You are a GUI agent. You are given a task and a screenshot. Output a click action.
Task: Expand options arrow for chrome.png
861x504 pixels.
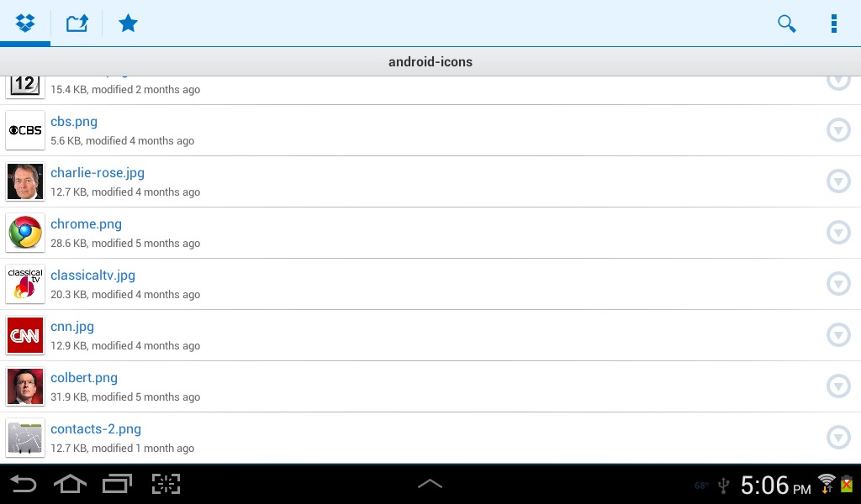tap(838, 233)
